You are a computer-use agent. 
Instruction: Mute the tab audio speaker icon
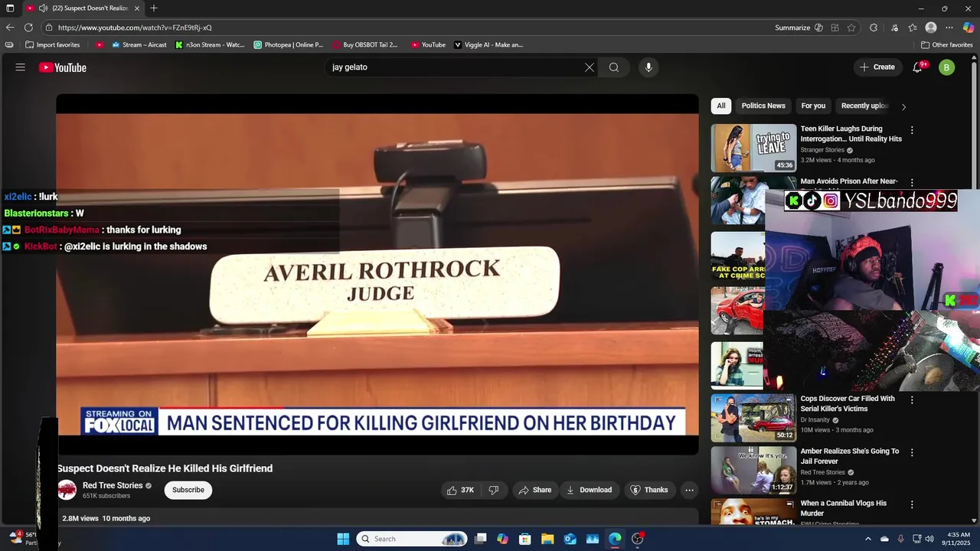point(43,8)
